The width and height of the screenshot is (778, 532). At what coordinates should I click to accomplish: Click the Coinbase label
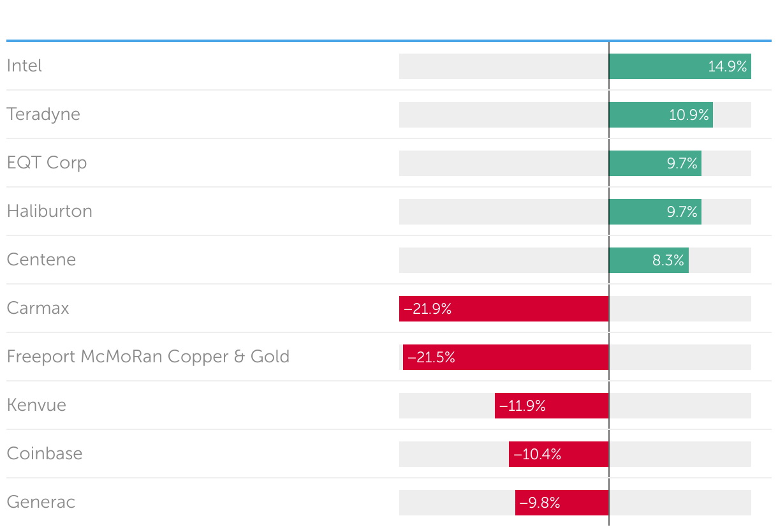[x=45, y=454]
